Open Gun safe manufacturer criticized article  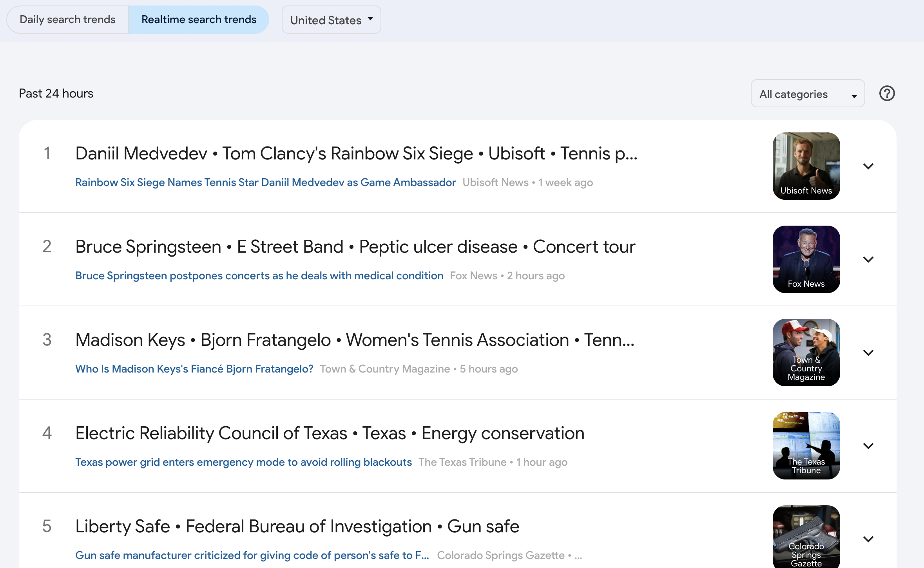[252, 555]
